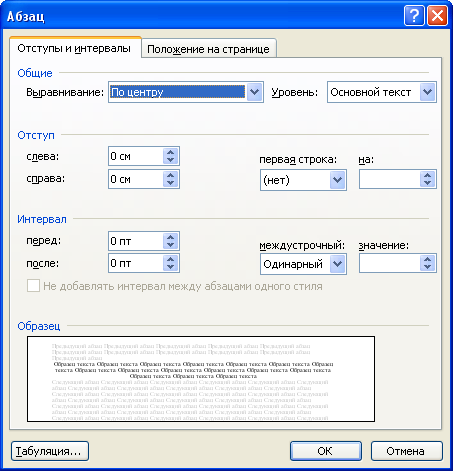Increase the значение spacing amount

click(428, 259)
